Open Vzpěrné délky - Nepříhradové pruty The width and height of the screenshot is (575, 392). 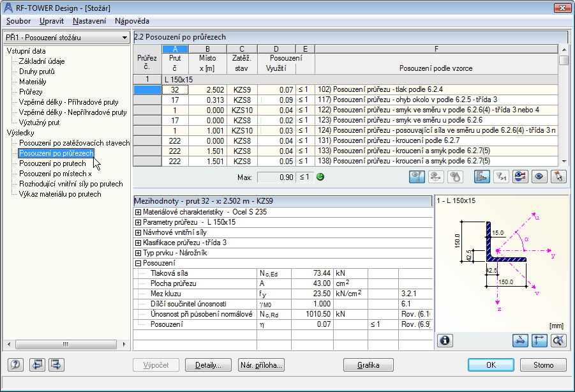pos(73,112)
